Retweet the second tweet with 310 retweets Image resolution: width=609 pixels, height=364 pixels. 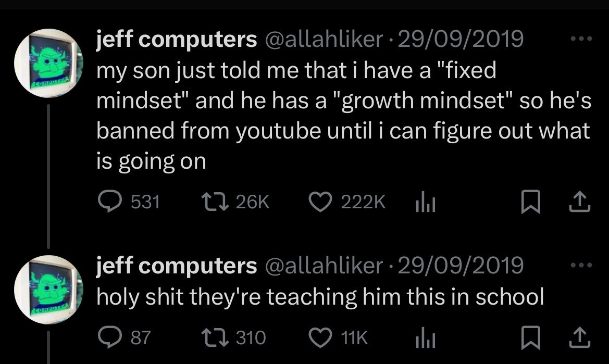(x=215, y=337)
